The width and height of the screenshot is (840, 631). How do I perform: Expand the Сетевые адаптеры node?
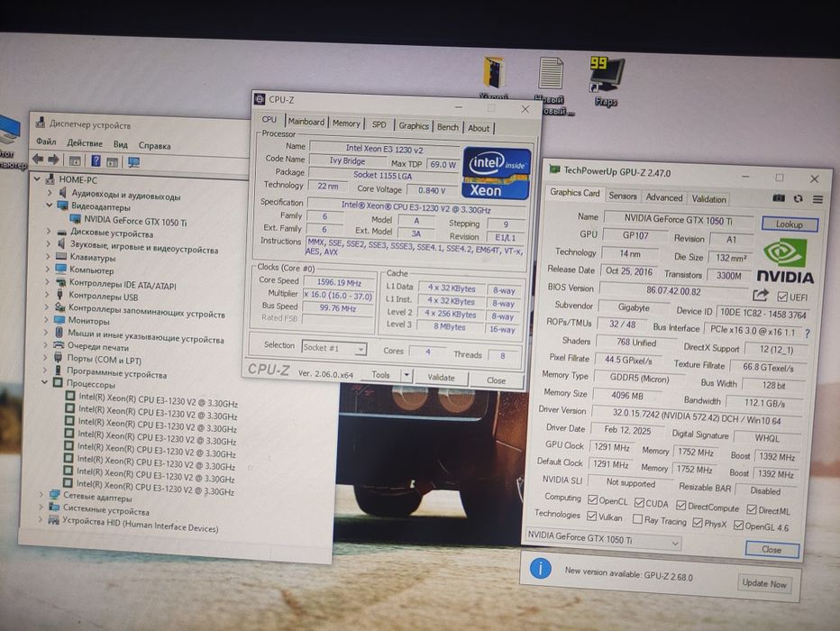[41, 494]
